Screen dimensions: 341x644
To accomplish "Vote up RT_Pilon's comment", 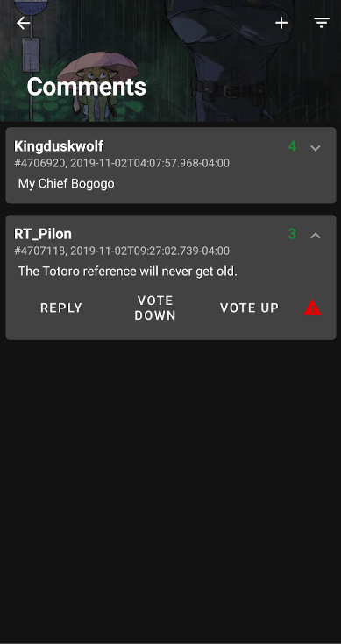I will tap(249, 308).
